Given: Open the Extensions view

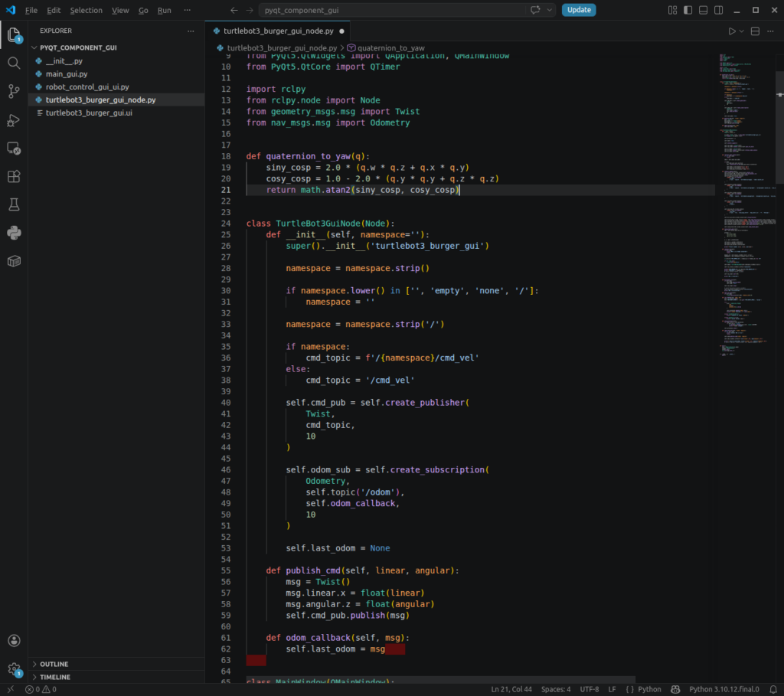Looking at the screenshot, I should (14, 177).
